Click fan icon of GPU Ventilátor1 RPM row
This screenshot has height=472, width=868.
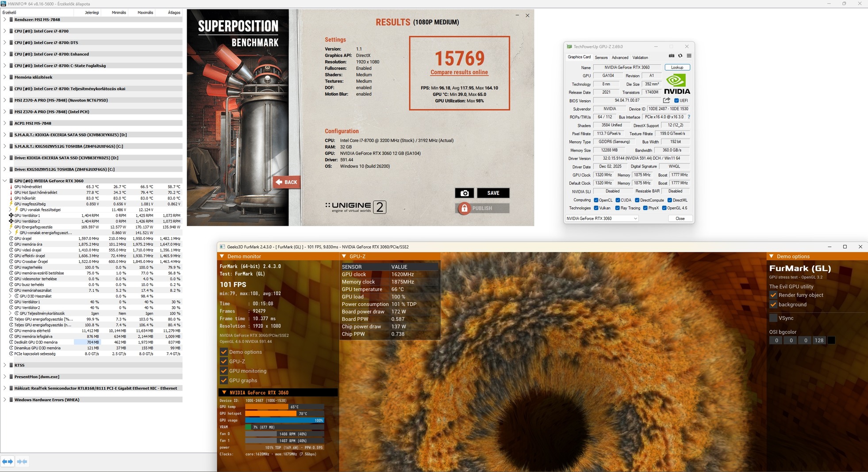[11, 216]
